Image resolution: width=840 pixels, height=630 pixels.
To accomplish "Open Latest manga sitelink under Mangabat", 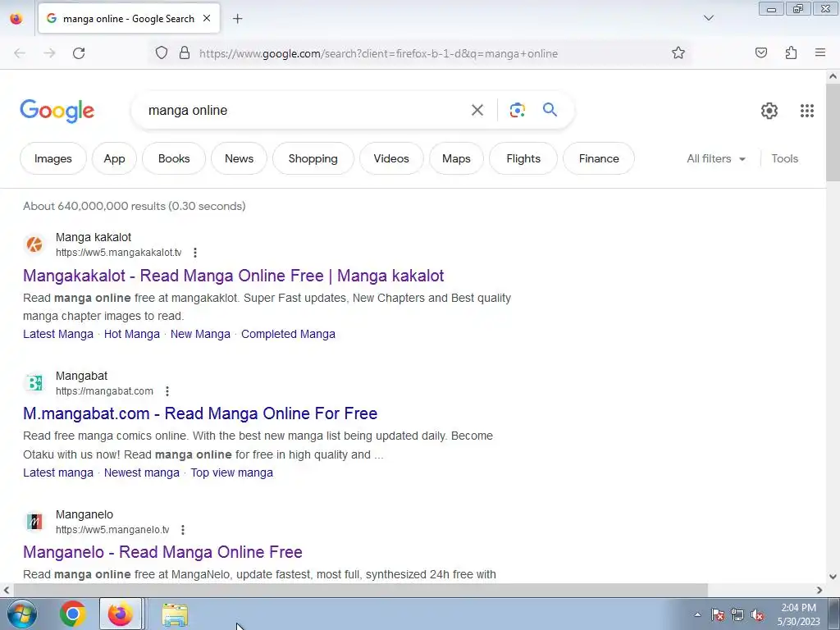I will coord(58,472).
